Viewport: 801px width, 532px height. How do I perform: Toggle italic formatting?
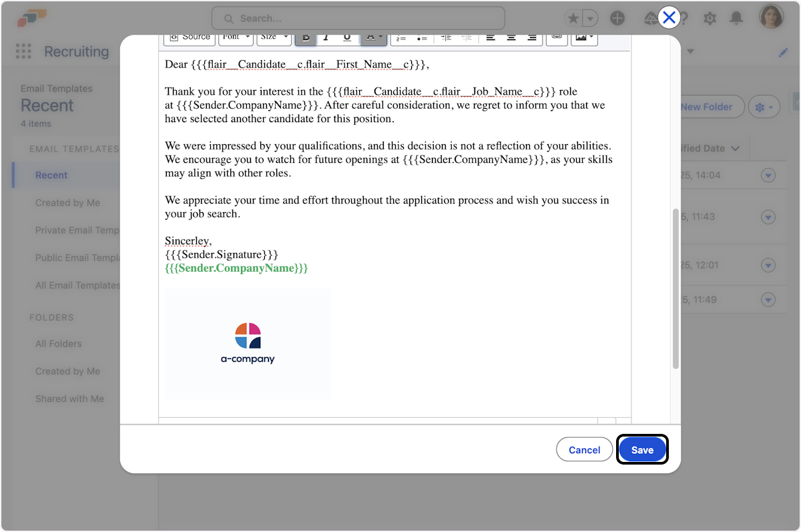tap(326, 38)
